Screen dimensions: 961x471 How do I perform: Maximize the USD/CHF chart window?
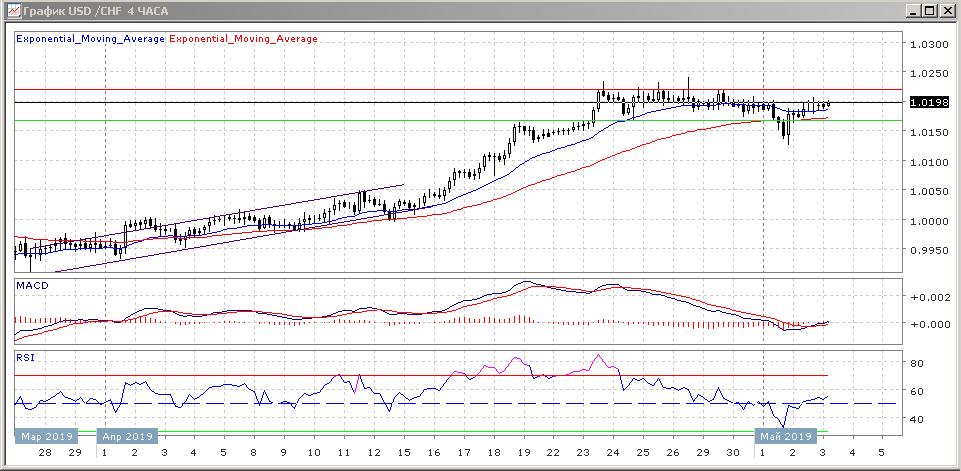pos(931,10)
